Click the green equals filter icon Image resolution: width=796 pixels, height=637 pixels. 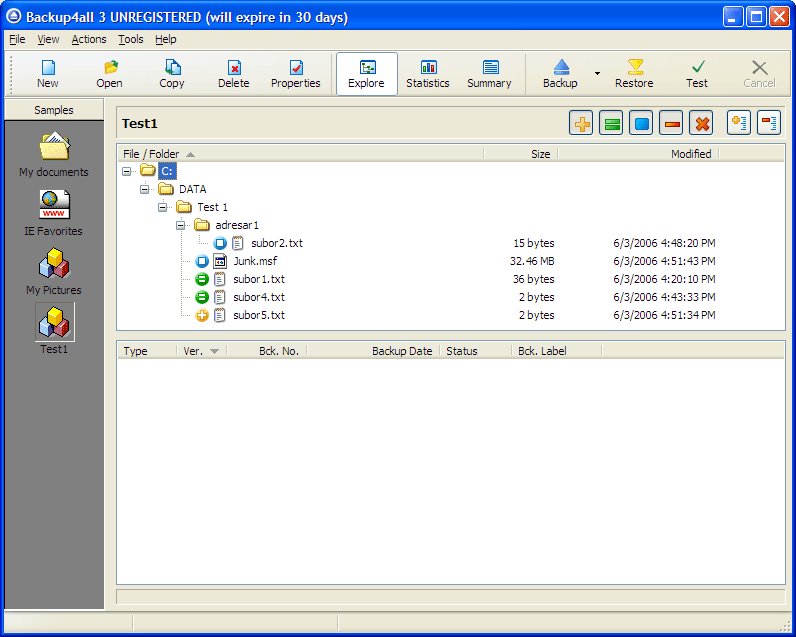coord(611,123)
